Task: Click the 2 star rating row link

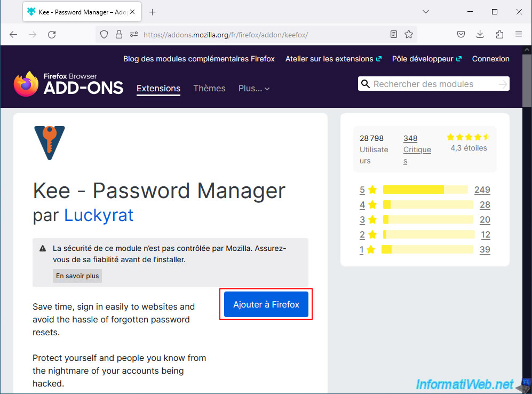Action: click(425, 234)
